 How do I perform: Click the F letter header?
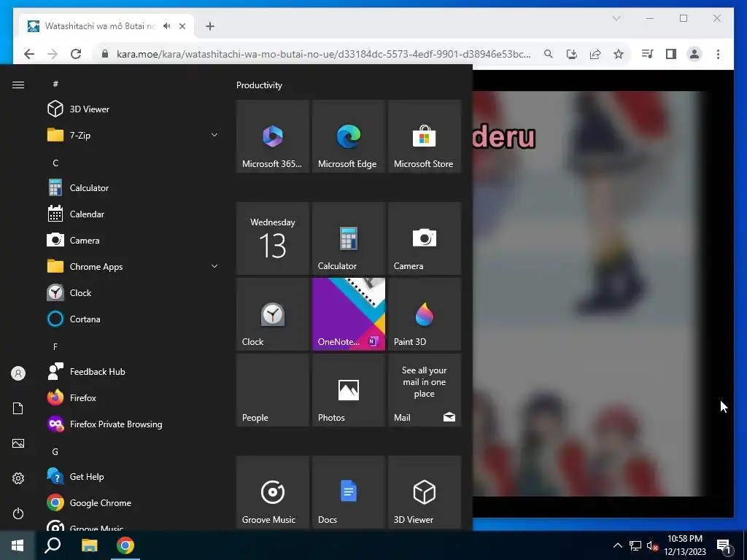point(55,346)
